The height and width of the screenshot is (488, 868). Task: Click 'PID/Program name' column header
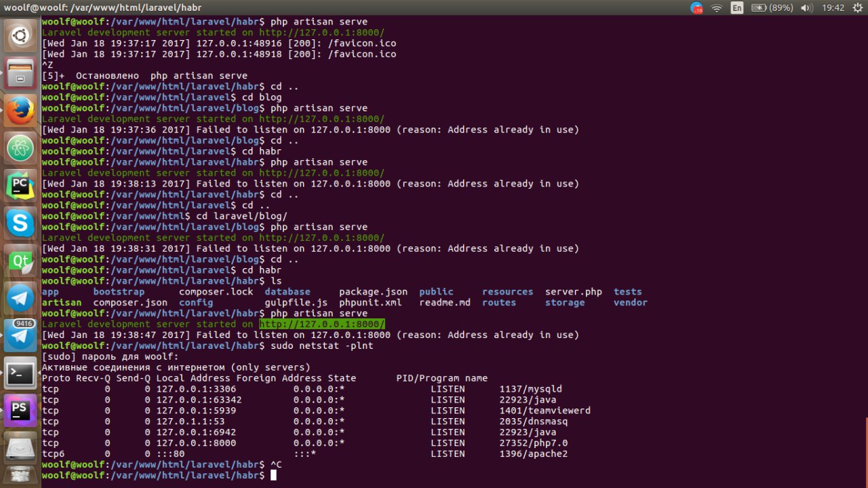tap(442, 378)
